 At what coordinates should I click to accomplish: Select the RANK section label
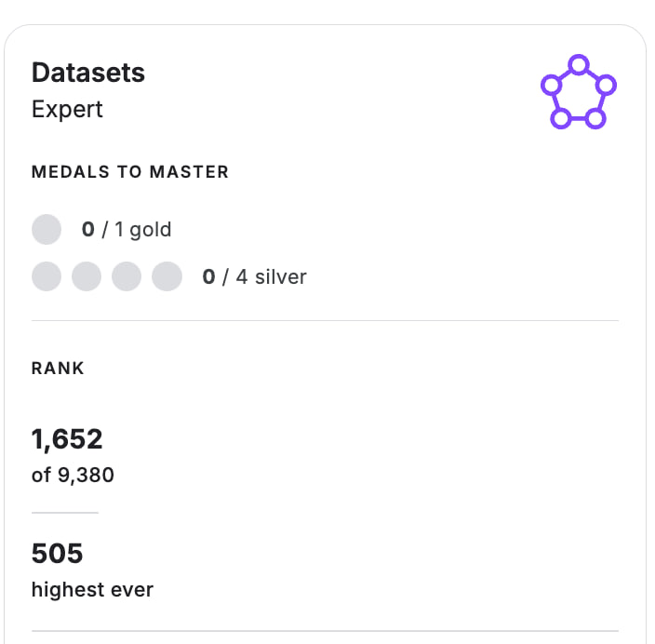pos(58,369)
